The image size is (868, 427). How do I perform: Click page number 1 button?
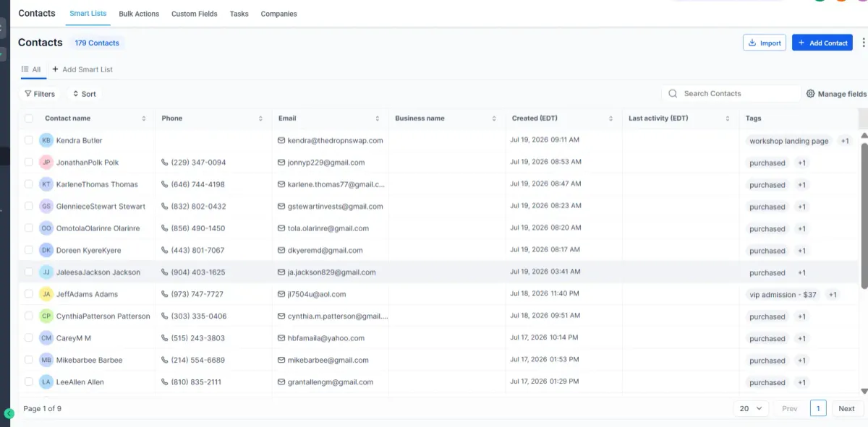(x=818, y=408)
